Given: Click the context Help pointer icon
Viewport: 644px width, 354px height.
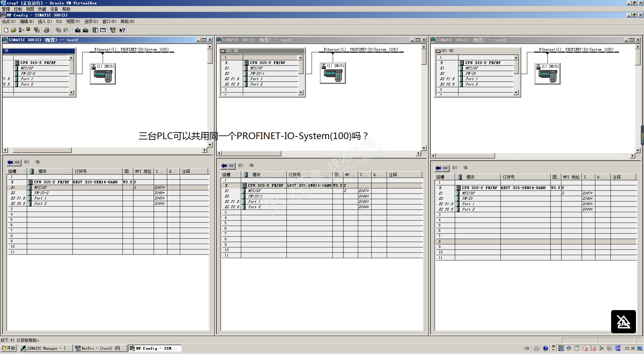Looking at the screenshot, I should (122, 30).
